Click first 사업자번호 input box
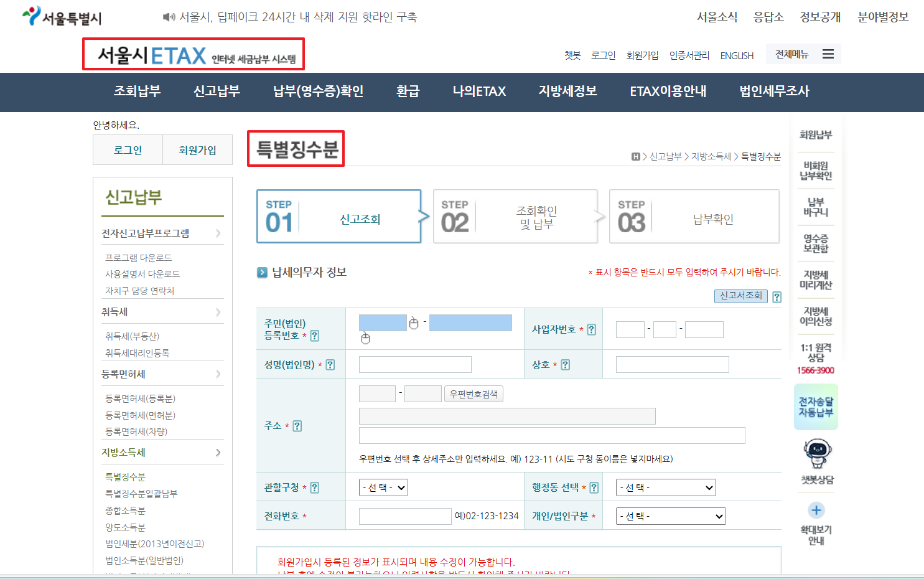Viewport: 924px width, 579px height. pyautogui.click(x=630, y=330)
